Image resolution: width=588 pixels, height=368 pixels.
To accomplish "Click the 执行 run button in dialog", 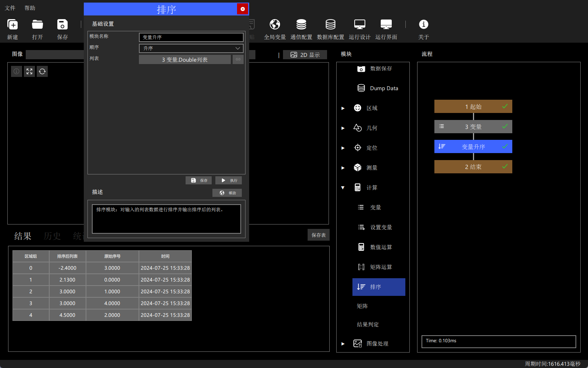I will [229, 180].
